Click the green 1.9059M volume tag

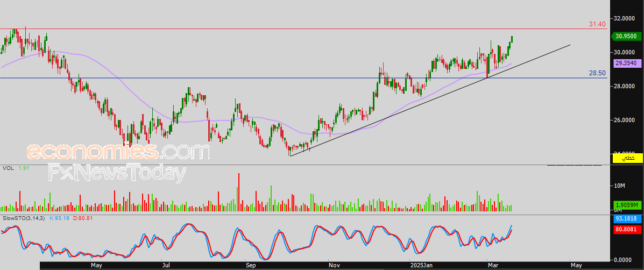coord(626,205)
